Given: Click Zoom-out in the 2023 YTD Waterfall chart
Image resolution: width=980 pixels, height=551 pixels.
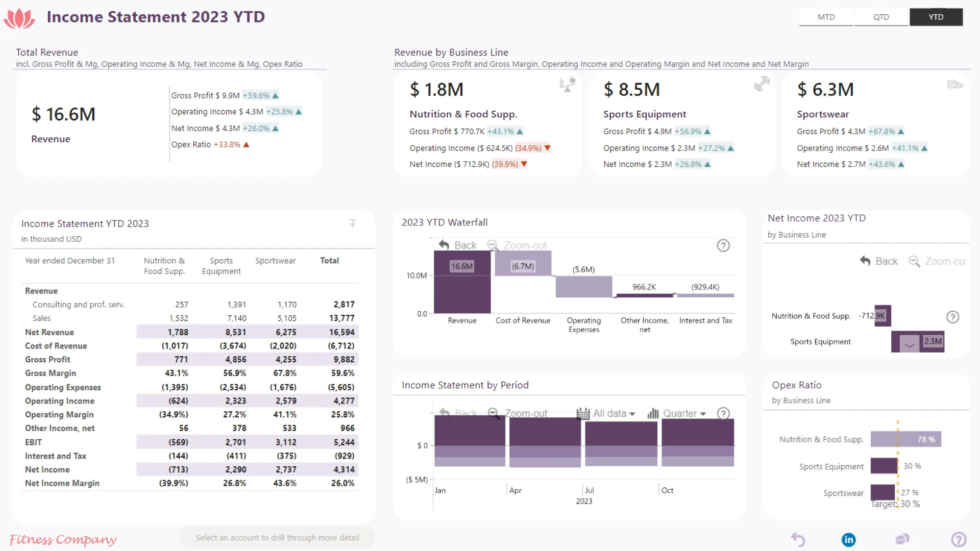Looking at the screenshot, I should (x=517, y=245).
